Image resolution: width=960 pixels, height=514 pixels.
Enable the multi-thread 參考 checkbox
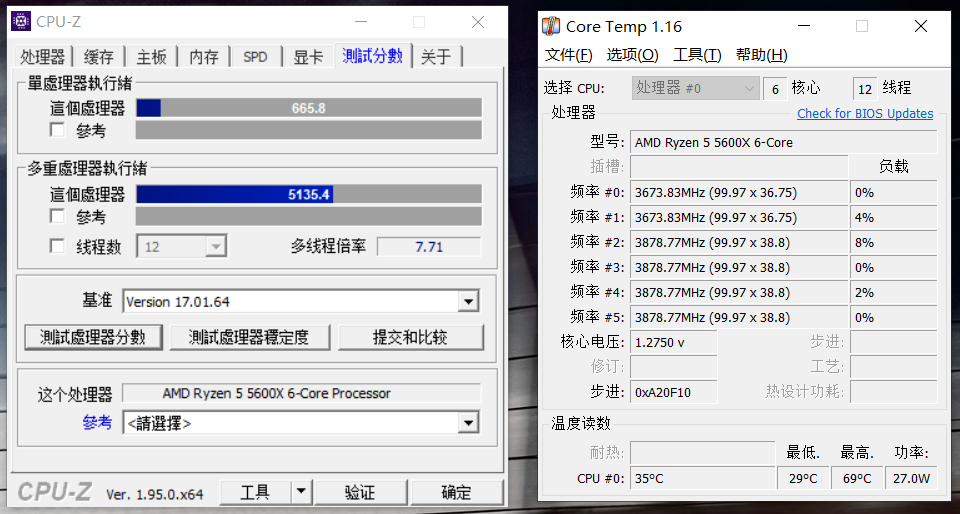click(x=58, y=216)
